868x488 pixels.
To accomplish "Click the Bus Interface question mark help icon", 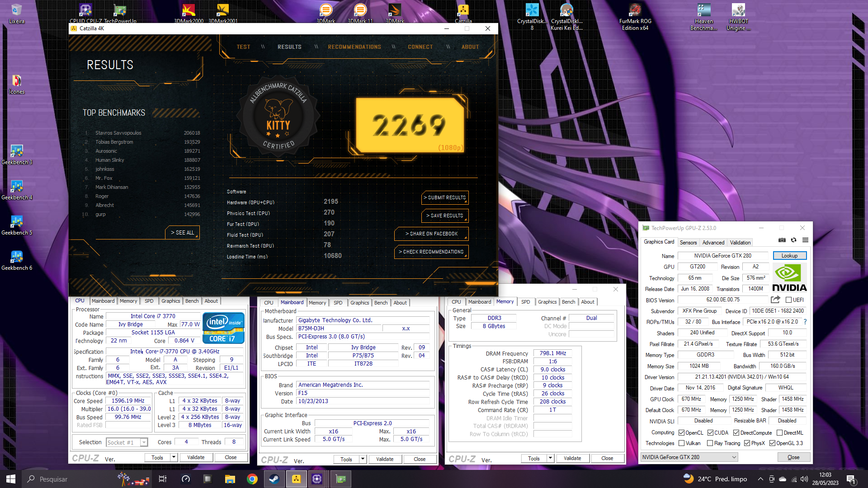I will point(805,322).
